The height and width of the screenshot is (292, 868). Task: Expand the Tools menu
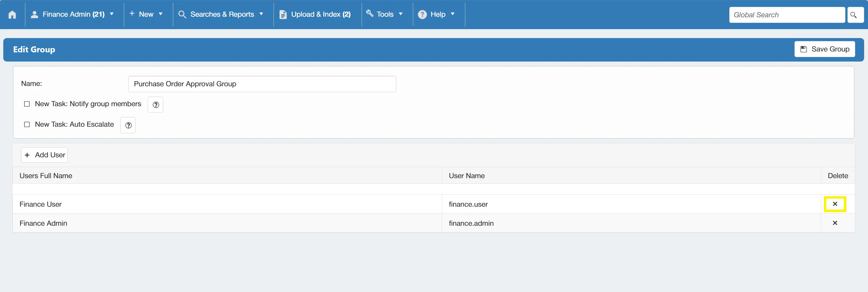pyautogui.click(x=385, y=15)
